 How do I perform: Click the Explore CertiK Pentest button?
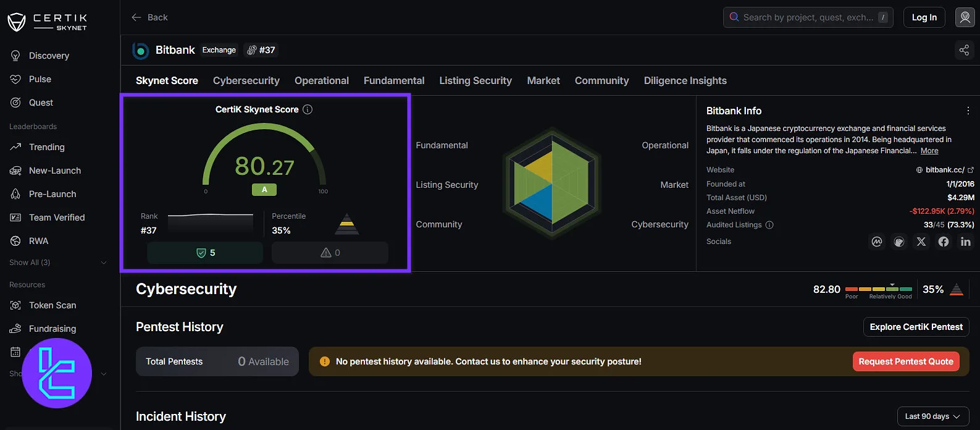pos(916,327)
